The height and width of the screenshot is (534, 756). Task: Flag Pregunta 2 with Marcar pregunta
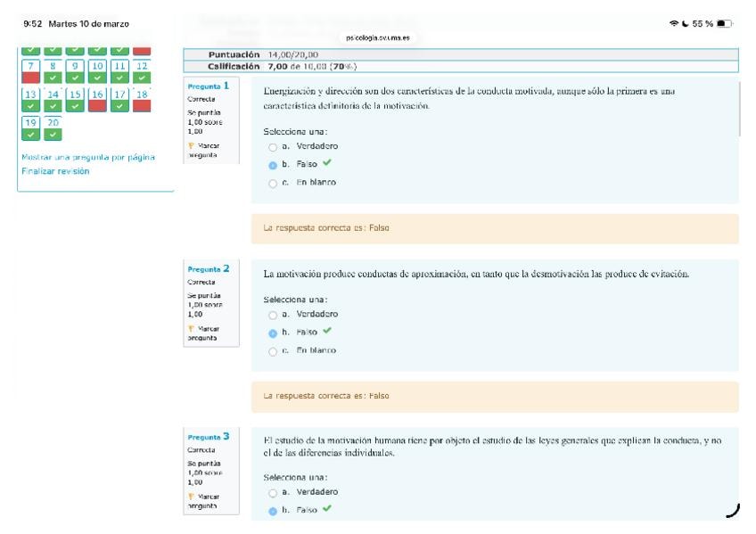tap(203, 333)
